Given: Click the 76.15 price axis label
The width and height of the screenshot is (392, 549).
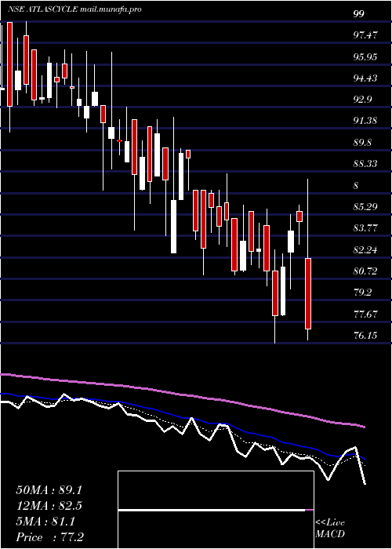Looking at the screenshot, I should [x=365, y=336].
